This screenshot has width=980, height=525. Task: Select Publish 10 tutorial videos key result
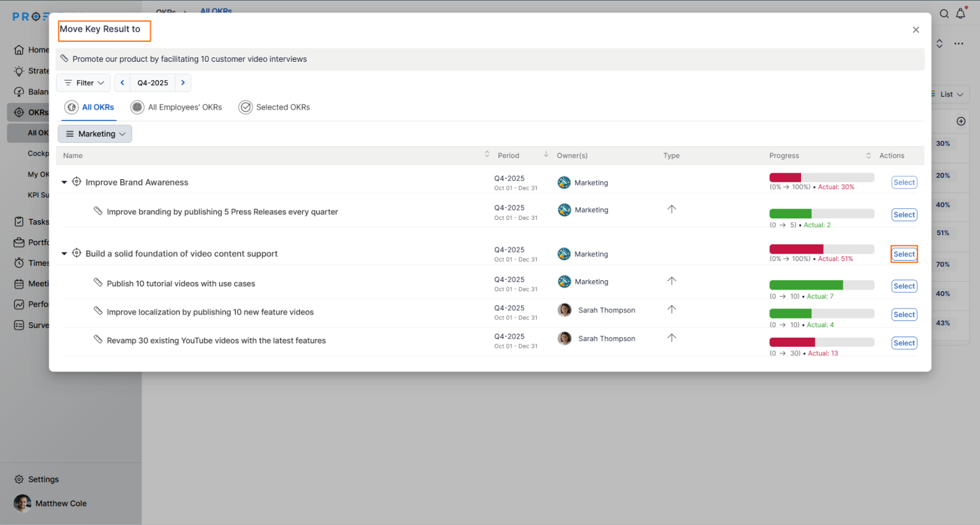coord(904,287)
